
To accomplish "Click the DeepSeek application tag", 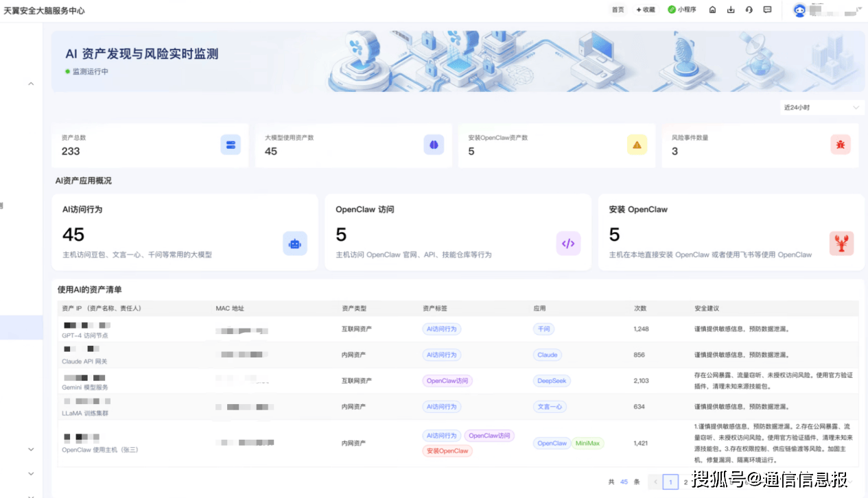I will pos(551,381).
